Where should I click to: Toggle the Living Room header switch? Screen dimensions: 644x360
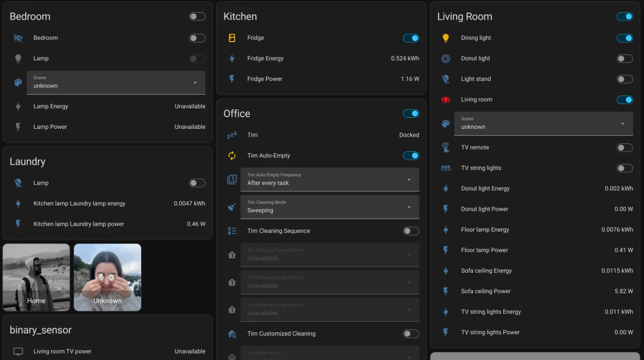(625, 16)
